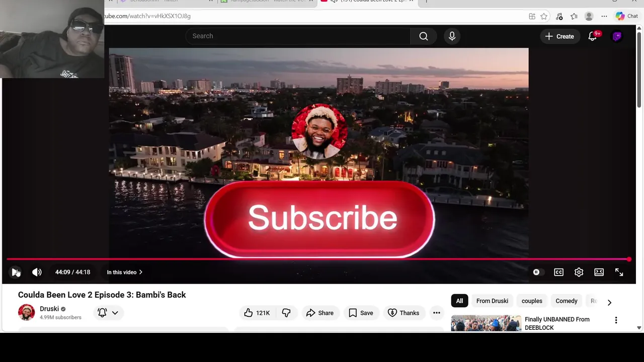The image size is (644, 362).
Task: Expand the notification preference dropdown for Druski
Action: tap(115, 313)
